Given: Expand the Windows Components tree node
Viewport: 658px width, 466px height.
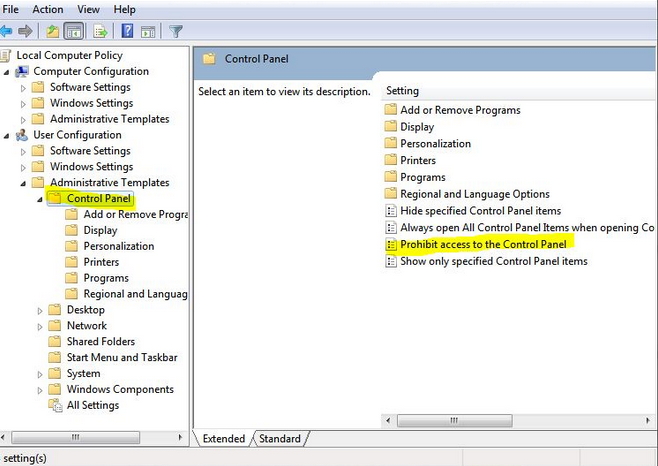Looking at the screenshot, I should tap(41, 390).
